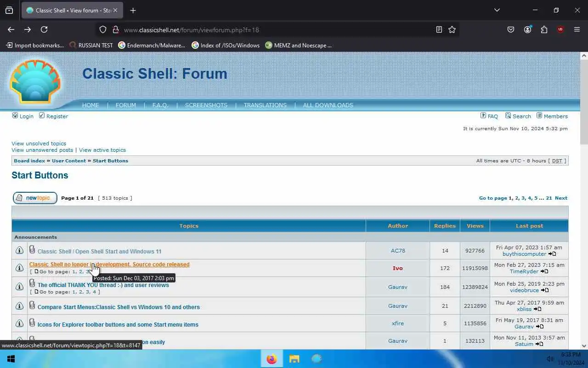The height and width of the screenshot is (368, 588).
Task: View active topics
Action: point(102,150)
